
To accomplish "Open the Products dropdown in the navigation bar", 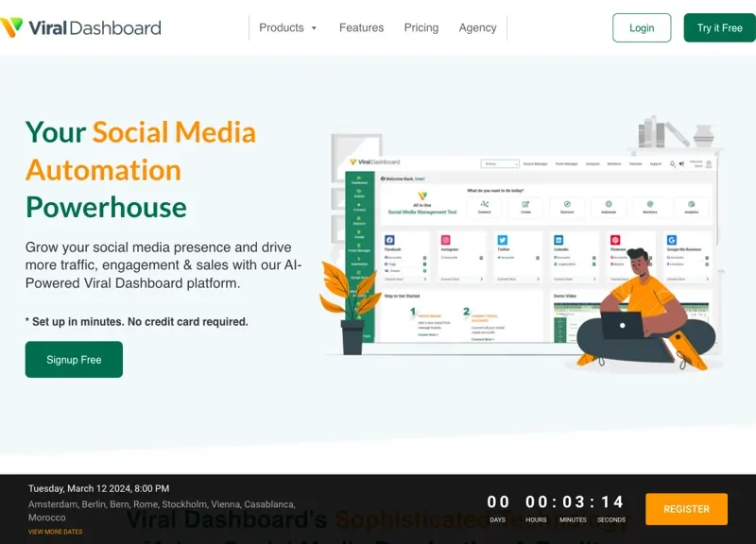I will (x=287, y=27).
